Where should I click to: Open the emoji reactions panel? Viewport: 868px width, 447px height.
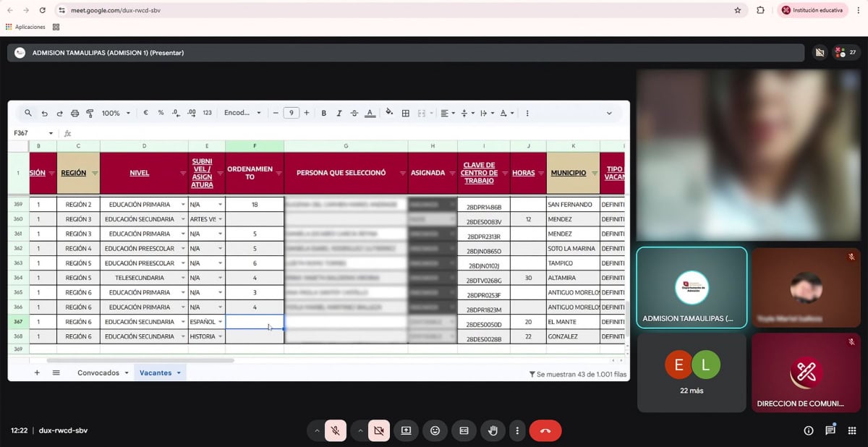(435, 430)
